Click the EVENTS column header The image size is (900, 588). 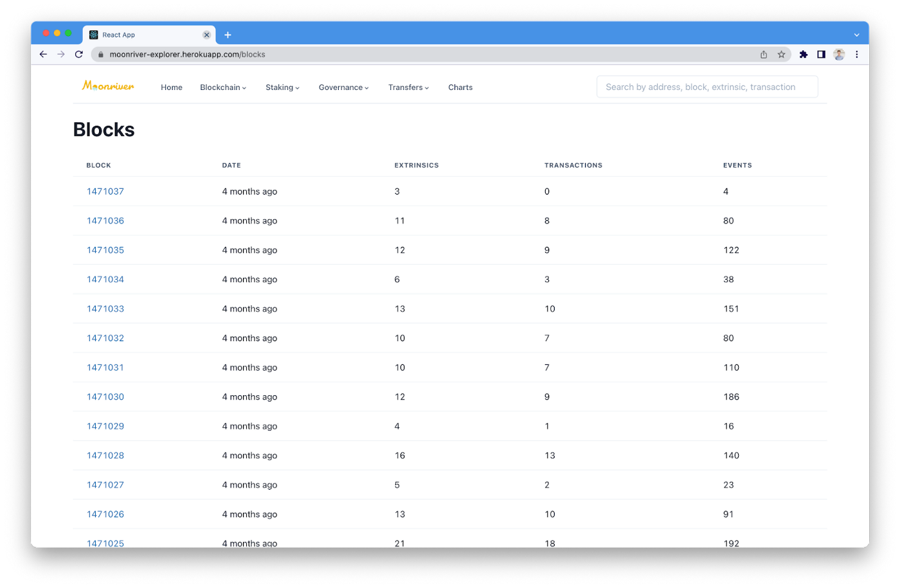click(x=737, y=165)
